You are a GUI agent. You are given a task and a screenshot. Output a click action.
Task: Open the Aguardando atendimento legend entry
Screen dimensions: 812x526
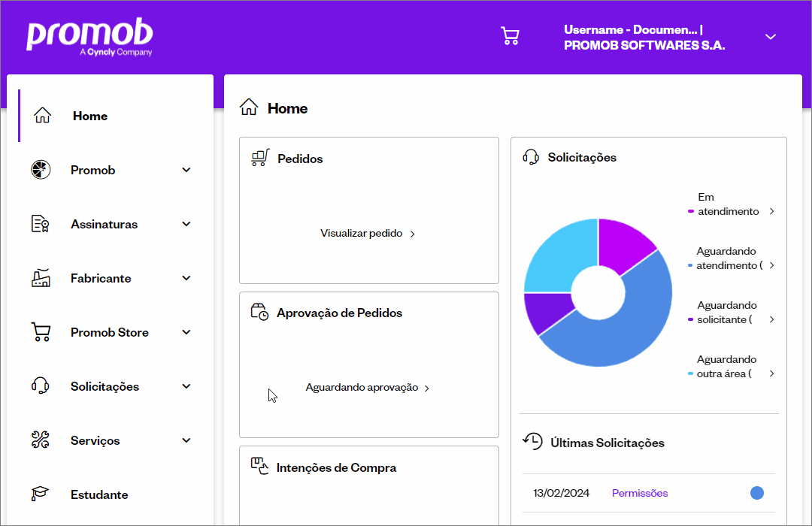(726, 258)
